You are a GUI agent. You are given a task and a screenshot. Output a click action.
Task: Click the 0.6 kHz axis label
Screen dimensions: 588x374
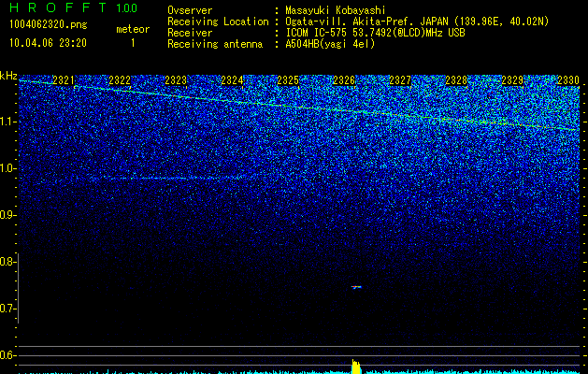[x=7, y=355]
